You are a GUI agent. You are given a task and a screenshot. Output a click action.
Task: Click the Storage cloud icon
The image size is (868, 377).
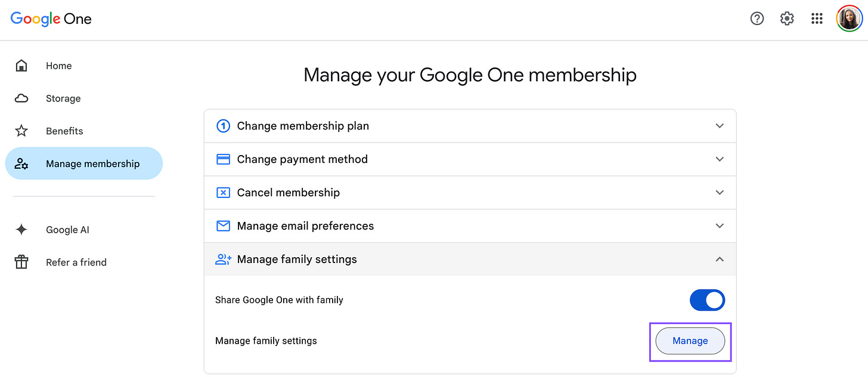click(21, 98)
